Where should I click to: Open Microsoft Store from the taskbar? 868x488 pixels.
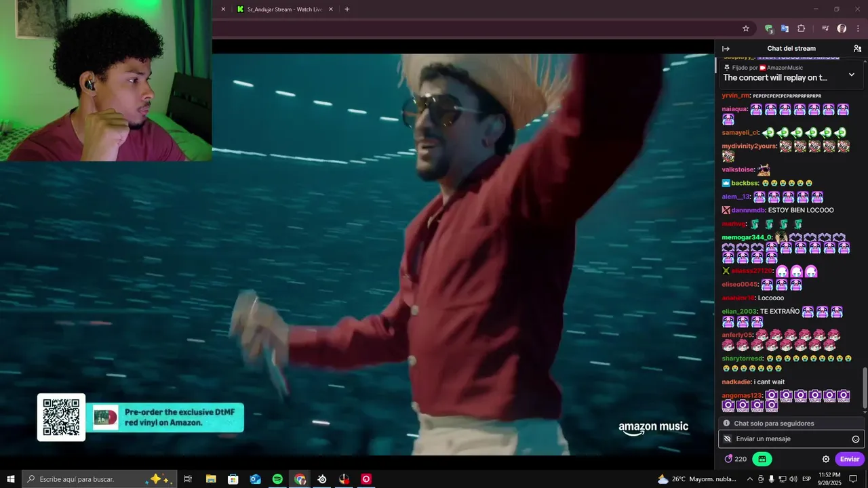click(x=233, y=479)
